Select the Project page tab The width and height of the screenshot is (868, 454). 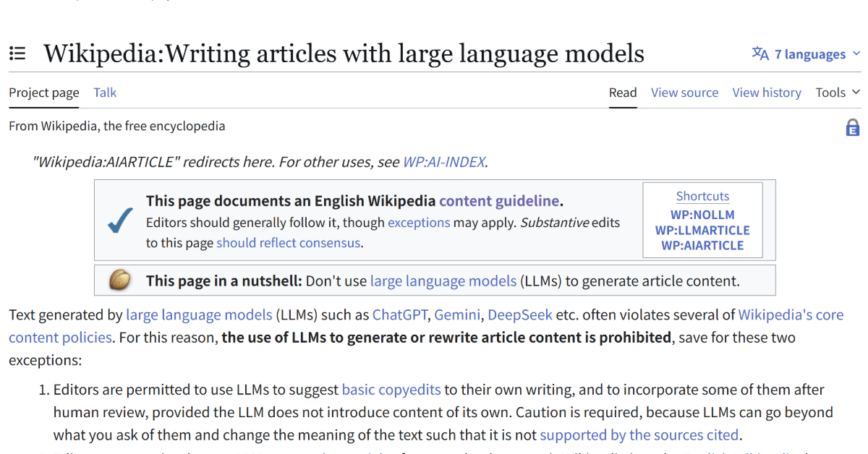[x=44, y=93]
